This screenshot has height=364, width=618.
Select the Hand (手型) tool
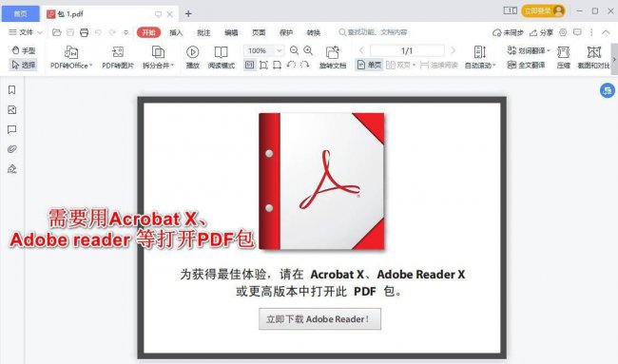tap(24, 50)
